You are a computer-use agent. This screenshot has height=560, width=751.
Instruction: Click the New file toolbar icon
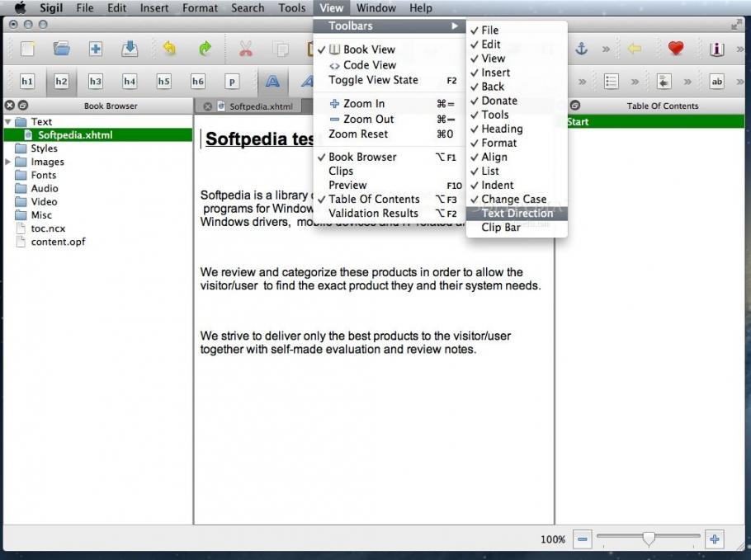pos(27,49)
